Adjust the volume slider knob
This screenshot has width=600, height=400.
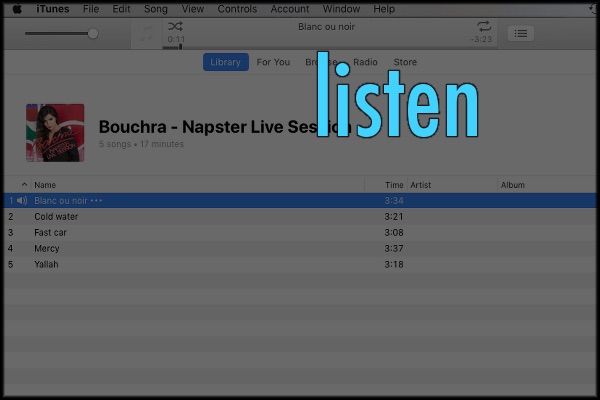pos(93,34)
